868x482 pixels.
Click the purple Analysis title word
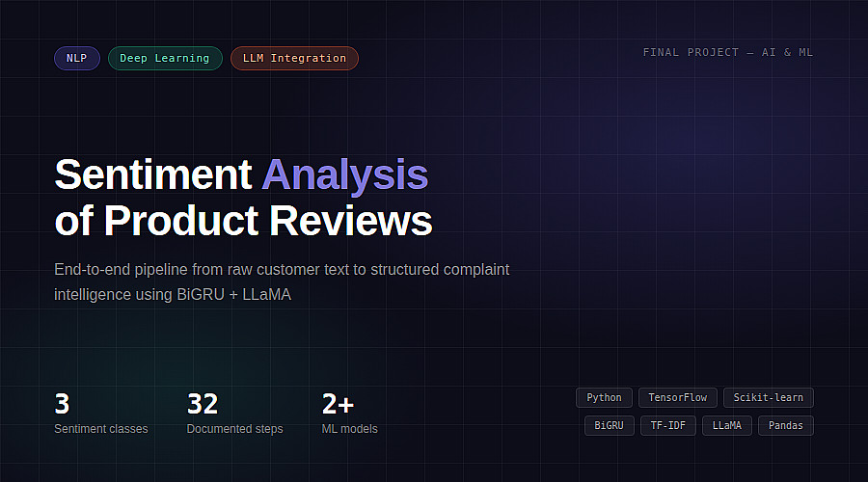pyautogui.click(x=345, y=176)
